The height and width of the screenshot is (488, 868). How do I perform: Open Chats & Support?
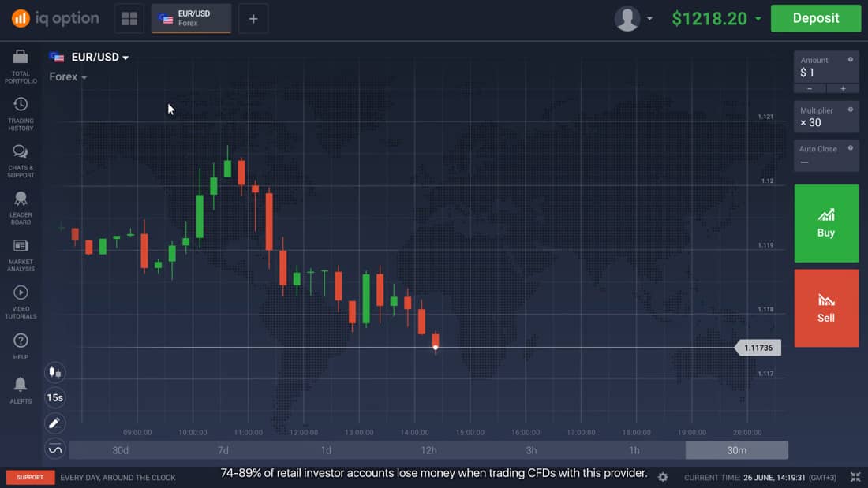click(21, 160)
